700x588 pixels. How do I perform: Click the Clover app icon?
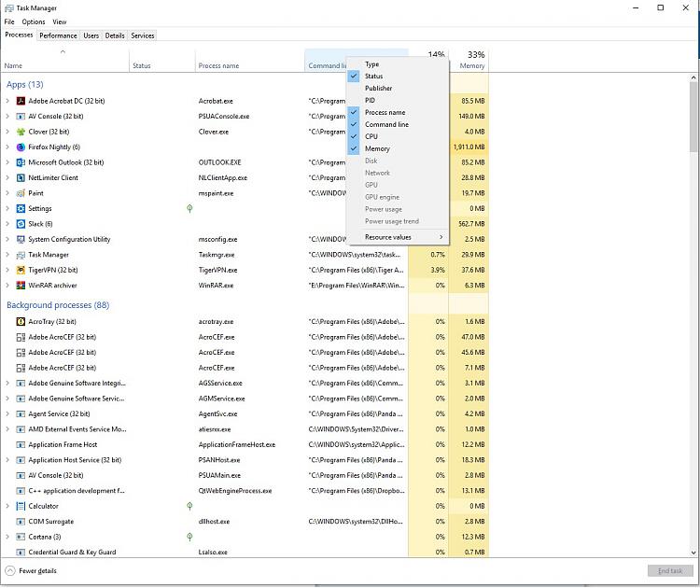(21, 132)
